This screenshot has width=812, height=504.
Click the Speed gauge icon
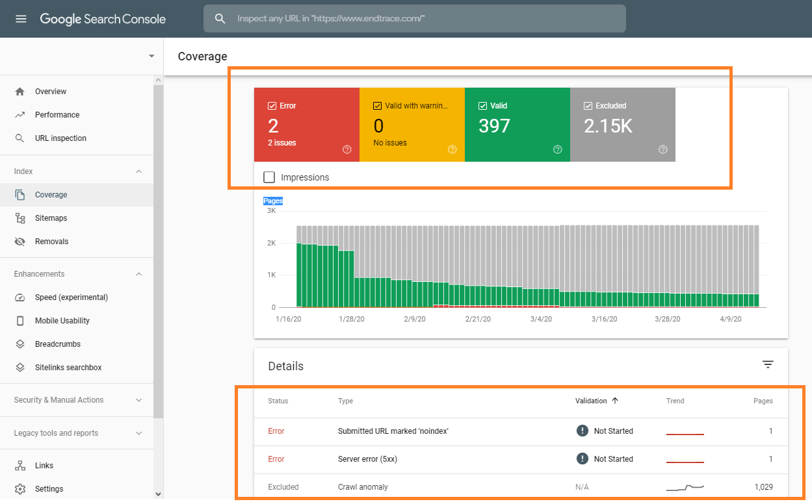[x=20, y=297]
